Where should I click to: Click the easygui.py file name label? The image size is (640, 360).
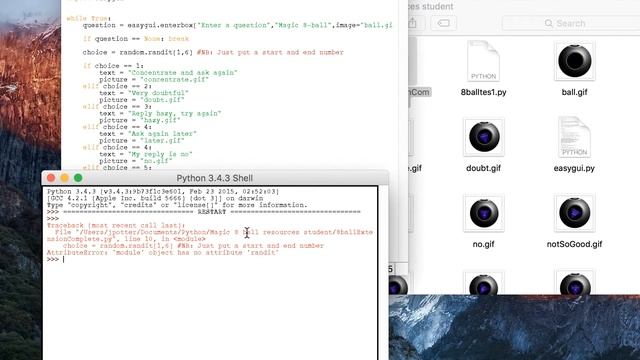574,168
